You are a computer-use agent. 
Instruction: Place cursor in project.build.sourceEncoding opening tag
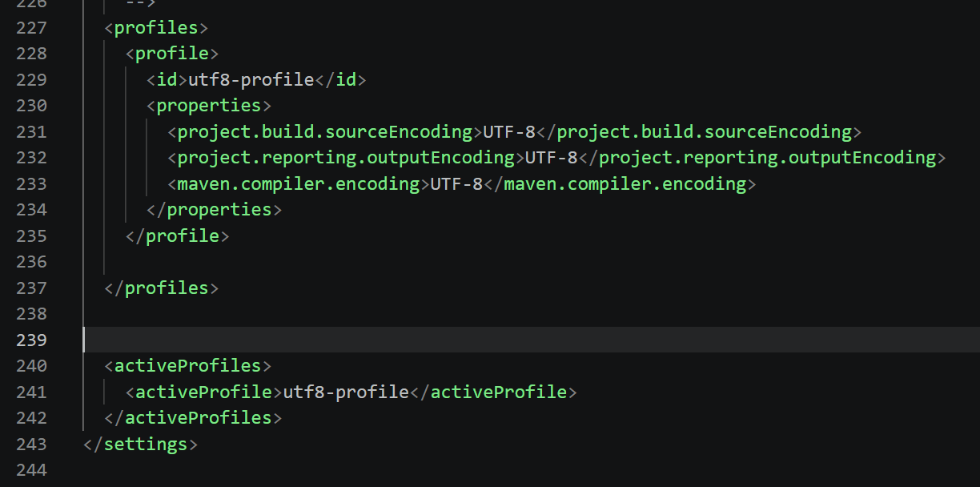325,132
